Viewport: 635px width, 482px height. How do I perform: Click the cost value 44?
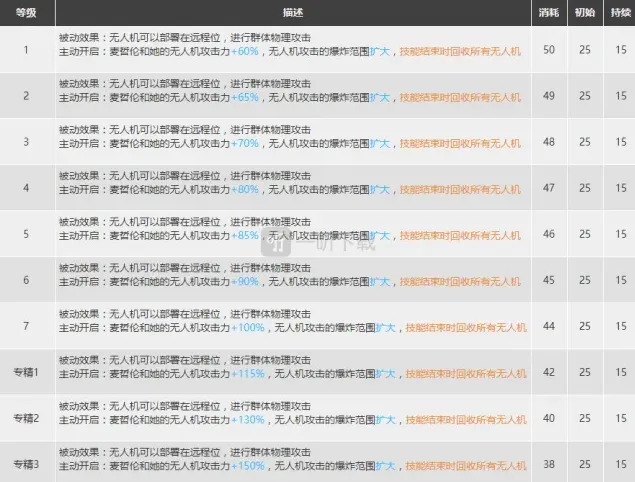click(x=549, y=326)
